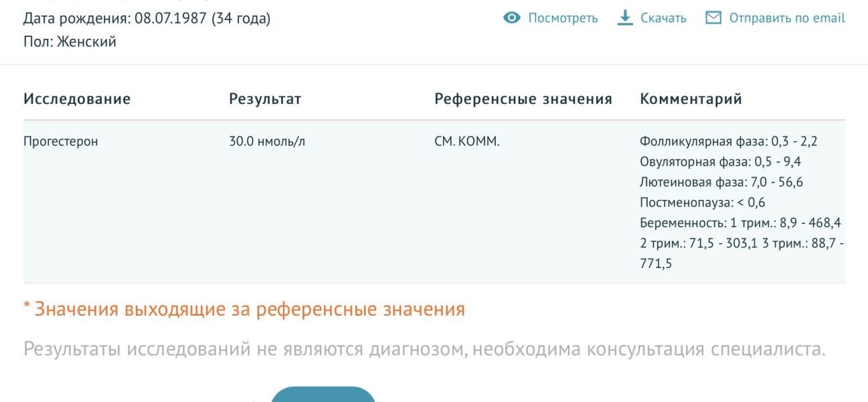Select the Референсные значения header
This screenshot has width=868, height=402.
(x=523, y=98)
